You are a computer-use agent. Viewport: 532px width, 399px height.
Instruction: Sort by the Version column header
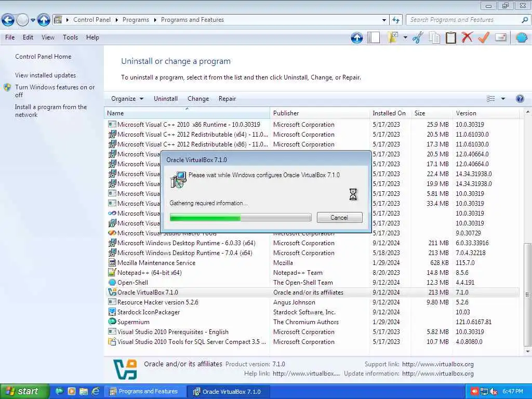(486, 113)
